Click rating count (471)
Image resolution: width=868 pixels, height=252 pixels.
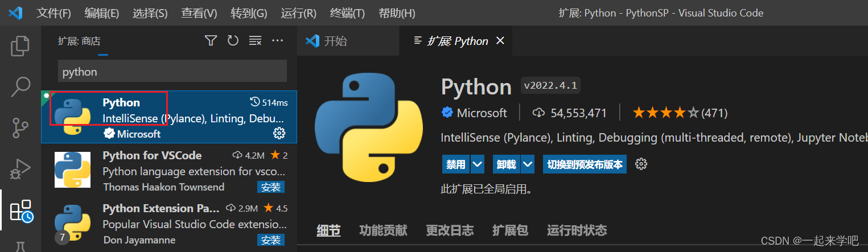[714, 113]
